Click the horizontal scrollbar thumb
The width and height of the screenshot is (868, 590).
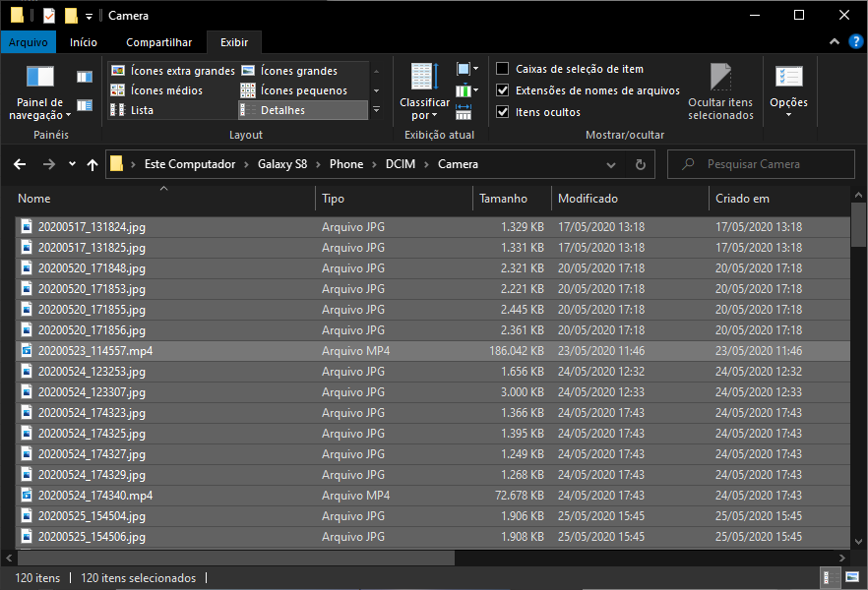click(234, 558)
